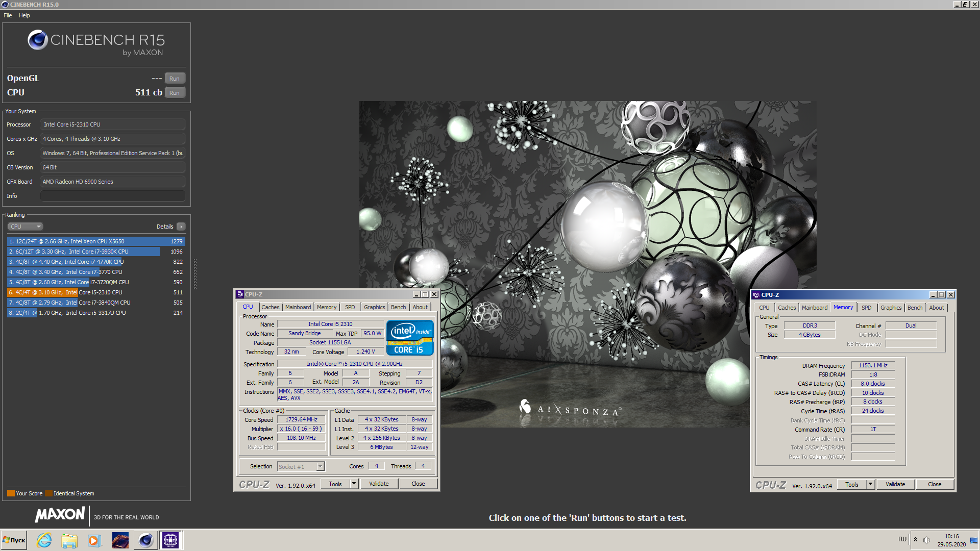The width and height of the screenshot is (980, 551).
Task: Switch to Caches tab in left CPU-Z
Action: [271, 307]
